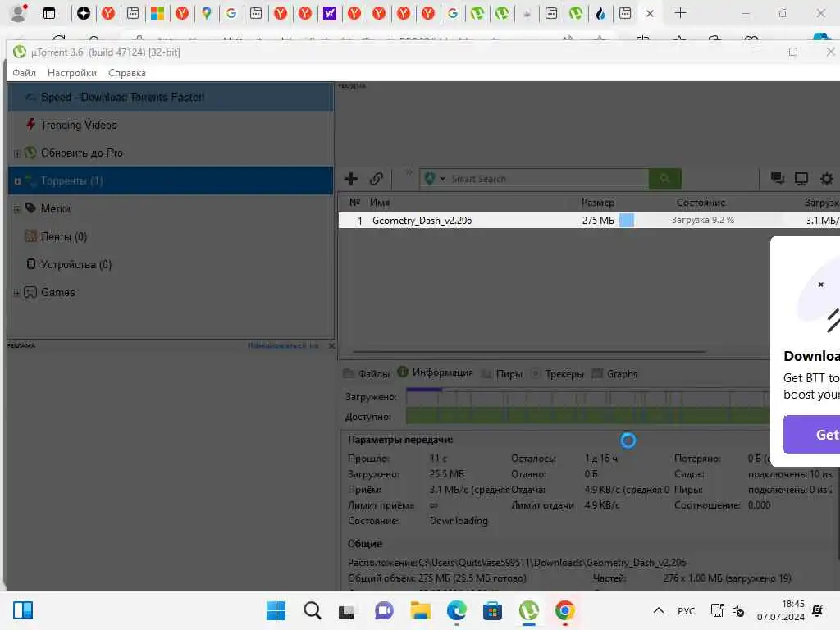Click the download path under Расположение
The image size is (840, 630).
coord(552,563)
